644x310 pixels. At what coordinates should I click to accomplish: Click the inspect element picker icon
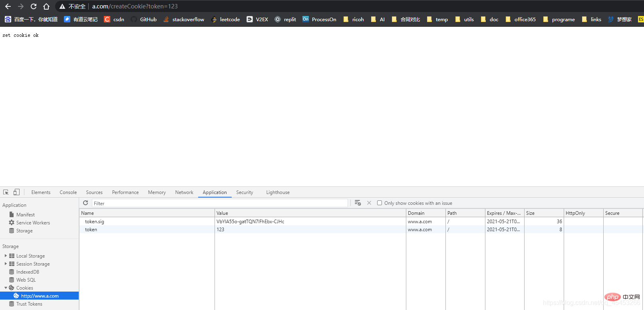6,192
